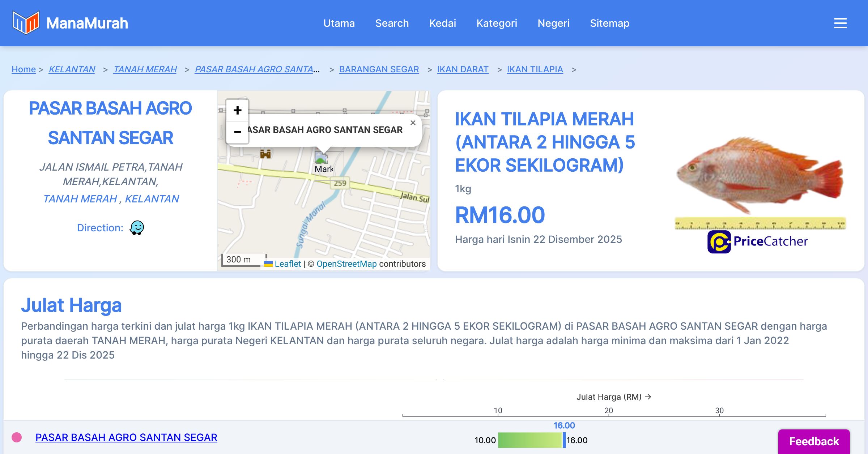868x454 pixels.
Task: Open the hamburger menu
Action: pos(840,23)
